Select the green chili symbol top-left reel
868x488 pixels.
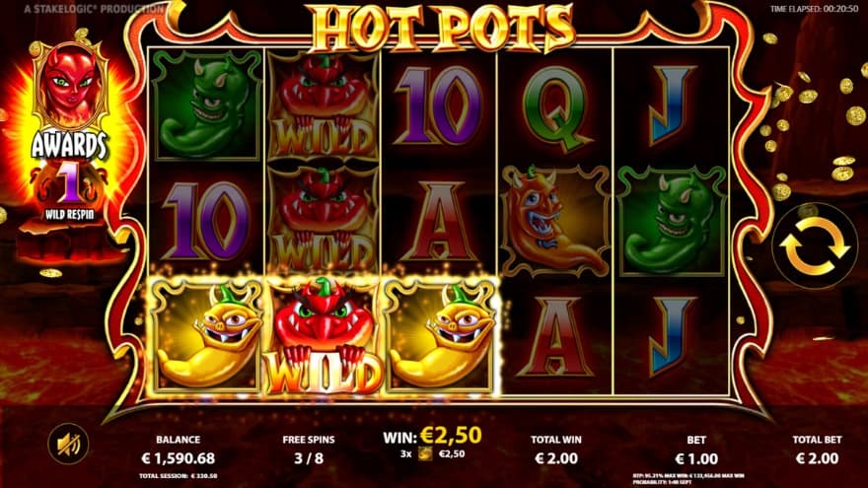(206, 105)
